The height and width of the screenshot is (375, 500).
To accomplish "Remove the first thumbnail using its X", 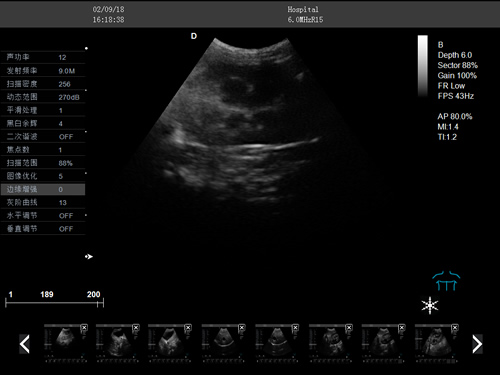I will point(84,328).
